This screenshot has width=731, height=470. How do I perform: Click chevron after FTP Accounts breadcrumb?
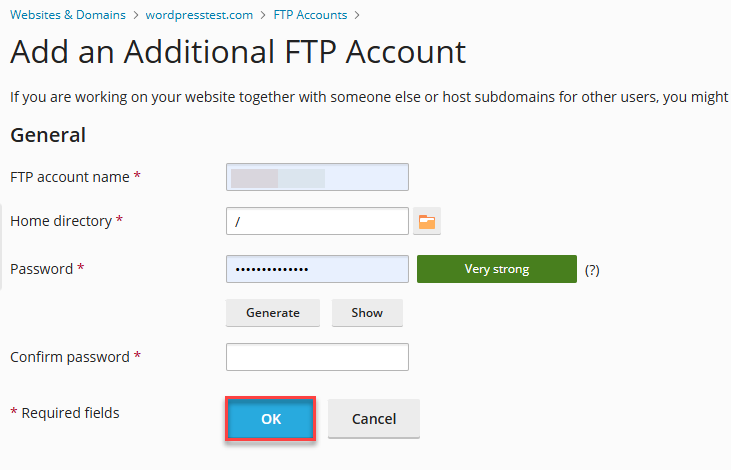(x=357, y=15)
